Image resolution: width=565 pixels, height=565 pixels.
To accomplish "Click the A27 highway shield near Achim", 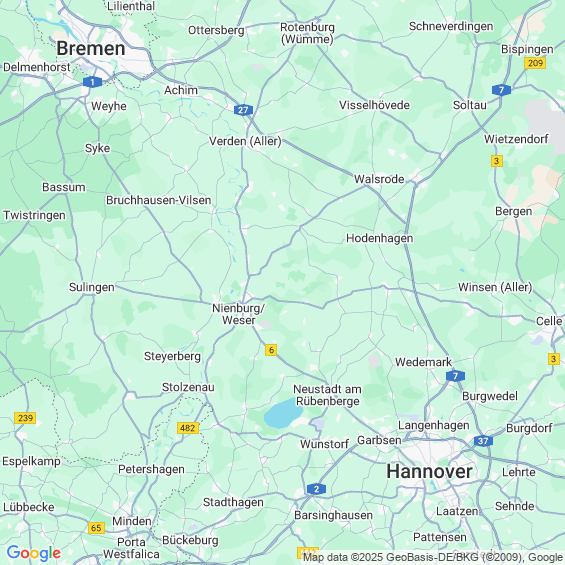I will coord(243,110).
